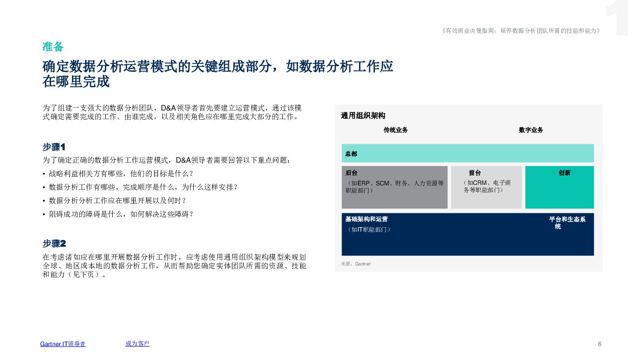
Task: Click the green 准备 section label
Action: point(53,47)
